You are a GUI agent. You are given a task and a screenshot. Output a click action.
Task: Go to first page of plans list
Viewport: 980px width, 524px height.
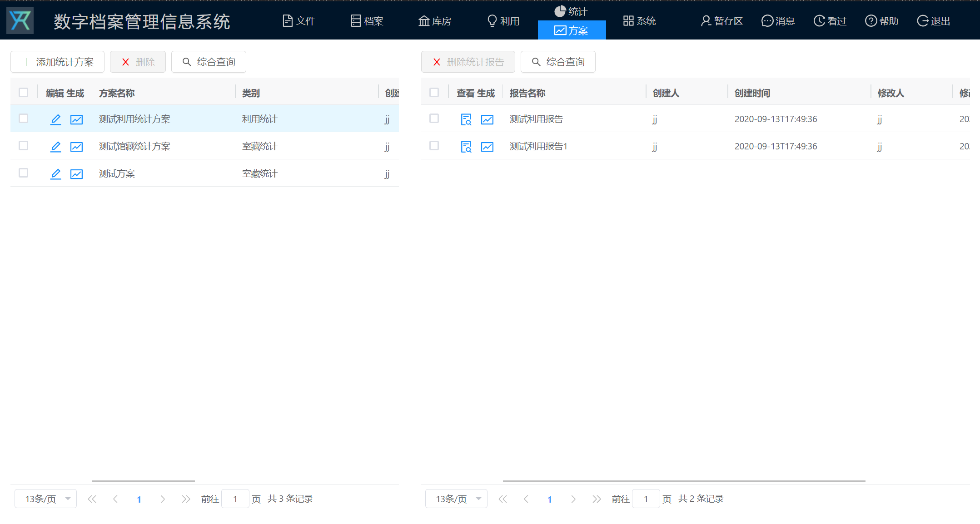[92, 499]
